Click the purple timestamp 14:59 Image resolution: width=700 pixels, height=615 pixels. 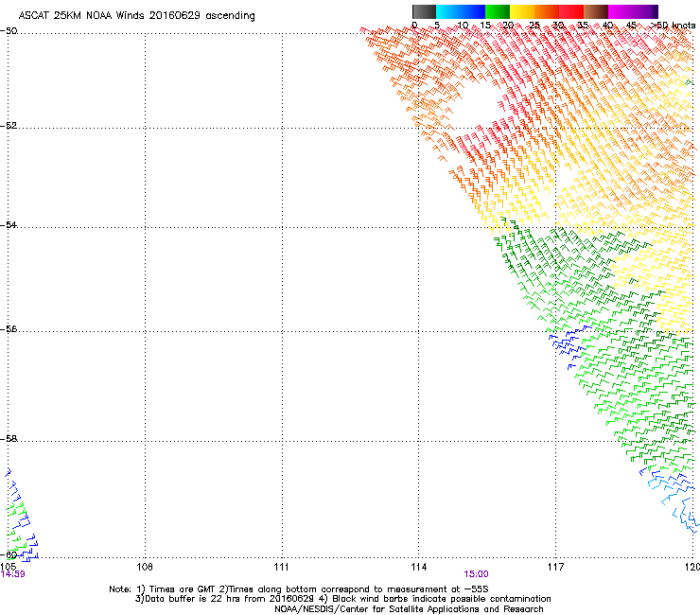(x=13, y=574)
